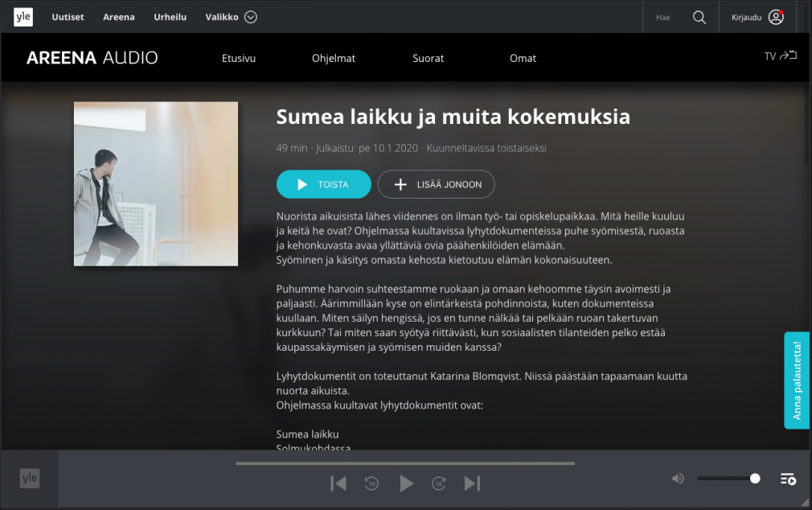Add episode with Lisää jonoon button
This screenshot has width=812, height=510.
(436, 184)
